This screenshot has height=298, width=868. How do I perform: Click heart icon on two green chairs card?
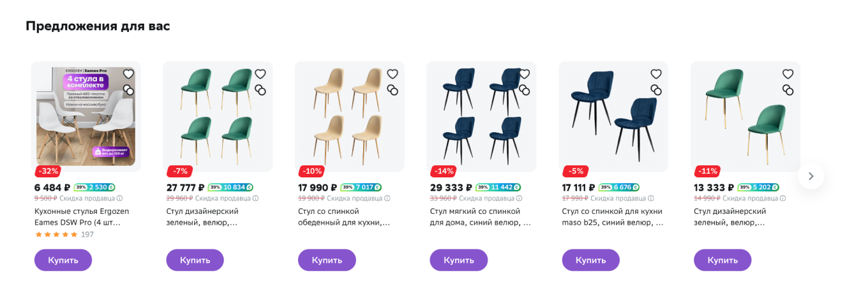[788, 74]
